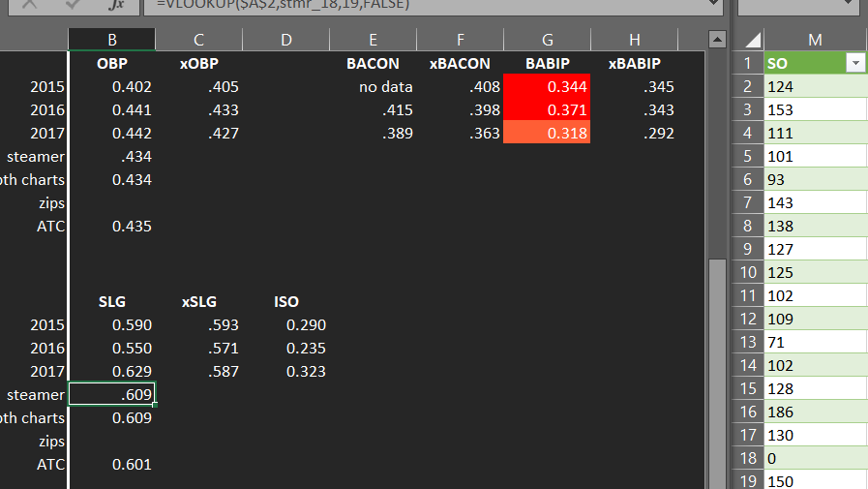Select the ATC OBP value 0.435

112,226
